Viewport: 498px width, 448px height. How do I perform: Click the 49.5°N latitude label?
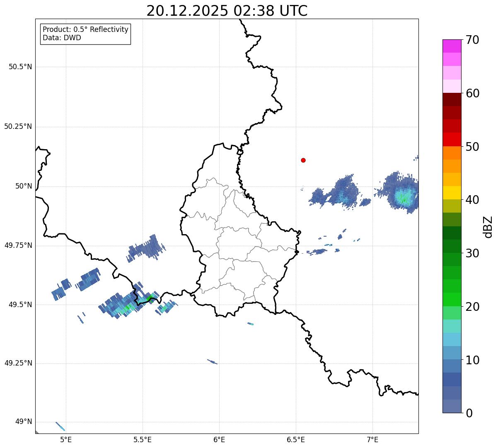click(x=20, y=305)
